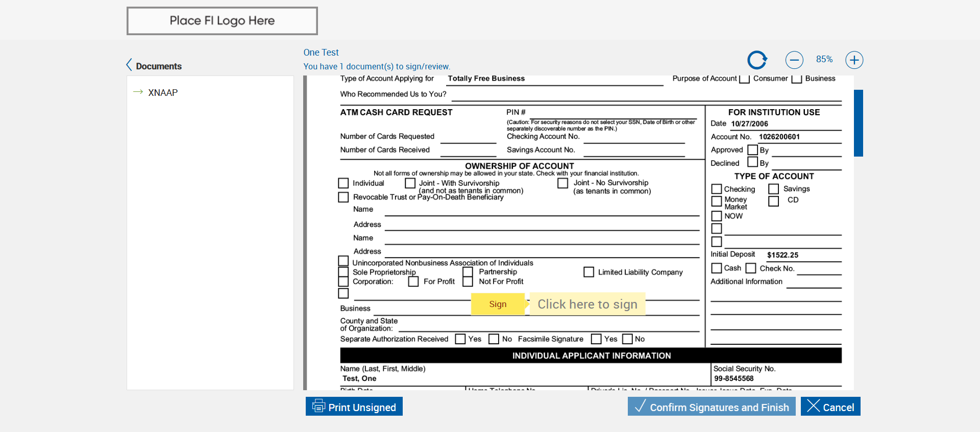Select the Money Market checkbox

click(x=717, y=201)
